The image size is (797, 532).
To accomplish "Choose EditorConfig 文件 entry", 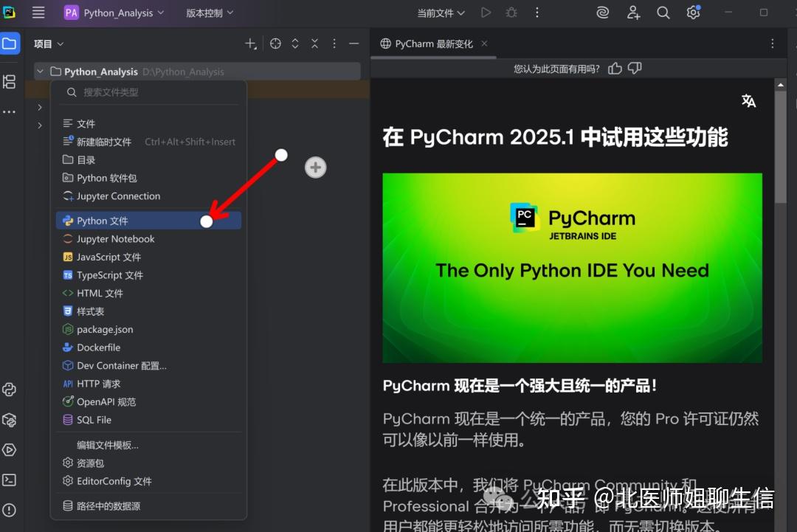I will pyautogui.click(x=148, y=481).
